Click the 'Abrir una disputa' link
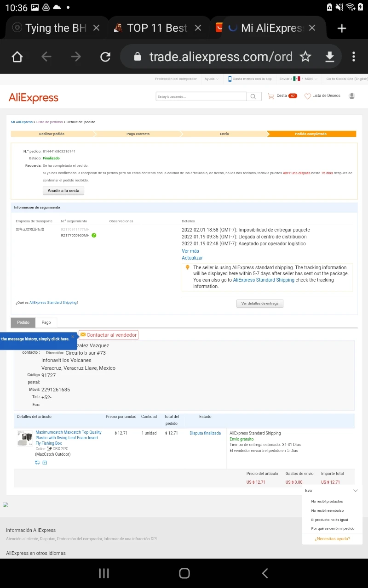Image resolution: width=368 pixels, height=588 pixels. [296, 173]
